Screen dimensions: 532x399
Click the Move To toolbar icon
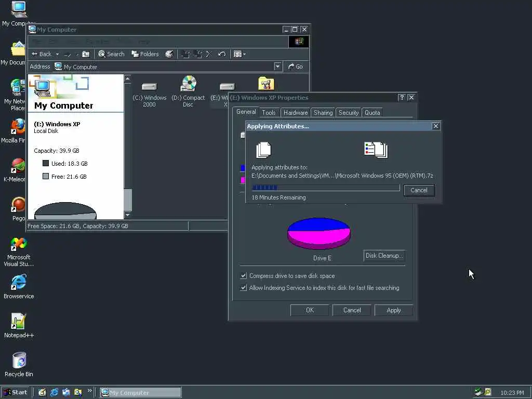185,54
